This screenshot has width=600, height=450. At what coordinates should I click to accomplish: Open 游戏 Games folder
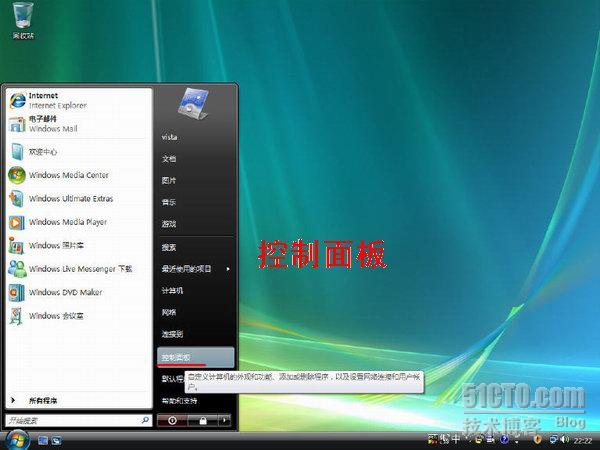tap(195, 224)
